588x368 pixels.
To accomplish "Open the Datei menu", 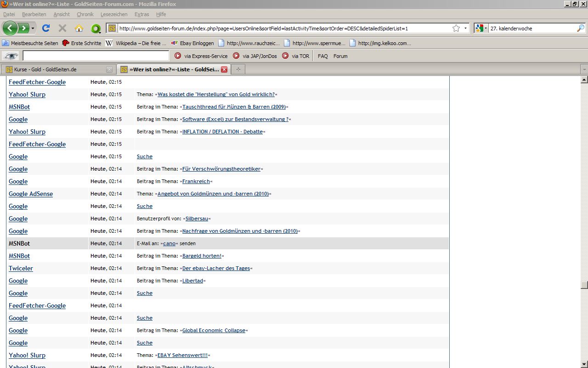I will (x=9, y=14).
